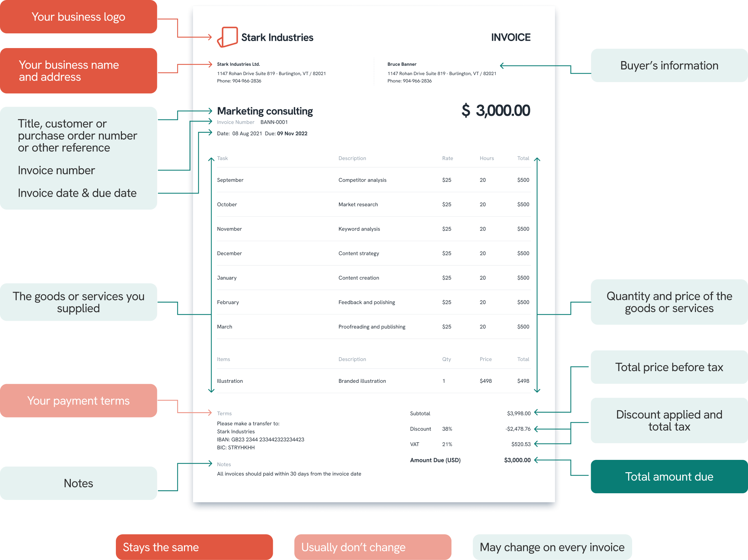Screen dimensions: 748x560
Task: Click 'Quantity and price of the goods' label
Action: pos(669,302)
